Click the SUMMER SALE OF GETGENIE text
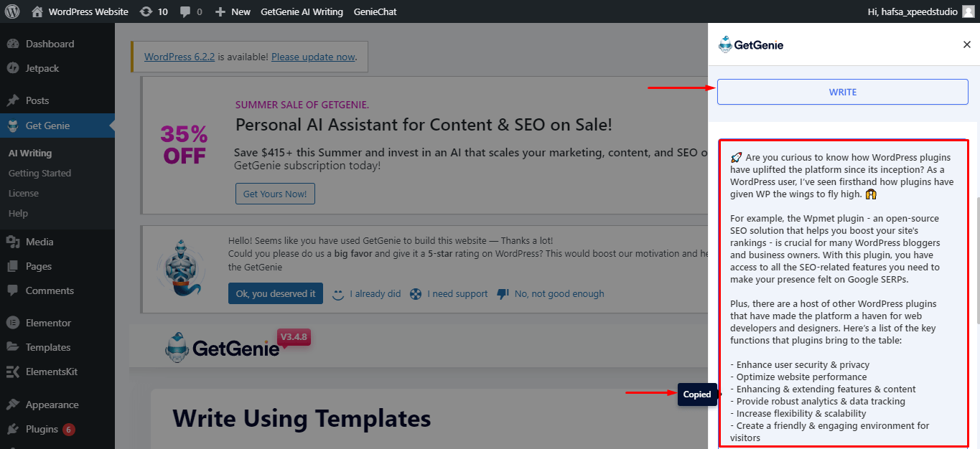Viewport: 980px width, 449px height. click(302, 105)
